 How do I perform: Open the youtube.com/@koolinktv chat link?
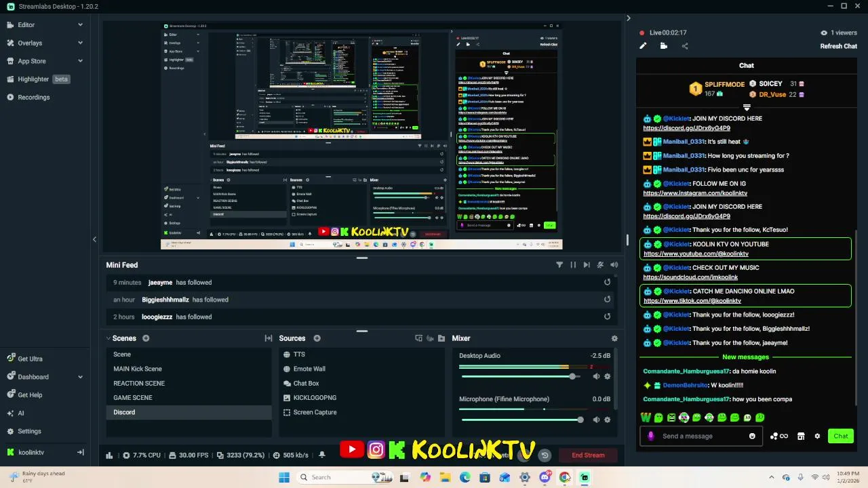tap(696, 253)
